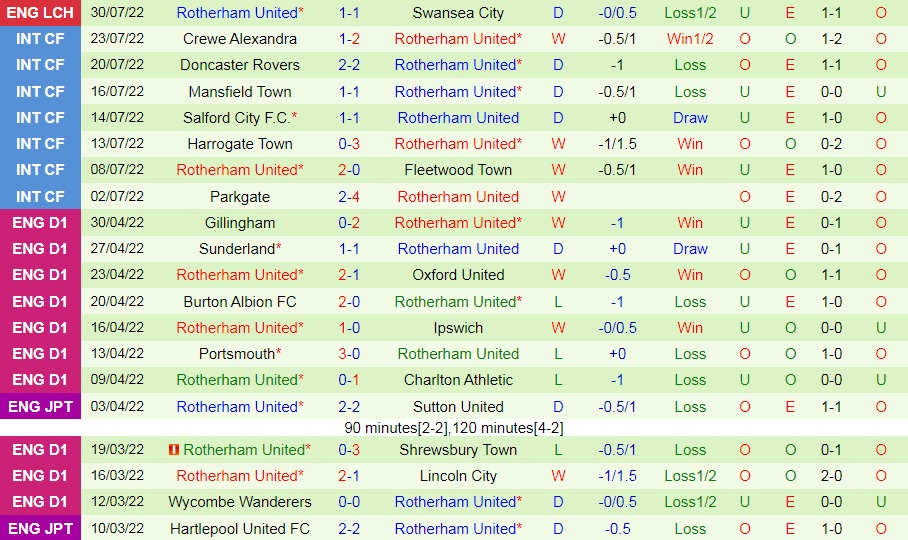Open the ENG LCH league label
Viewport: 908px width, 540px height.
click(40, 13)
